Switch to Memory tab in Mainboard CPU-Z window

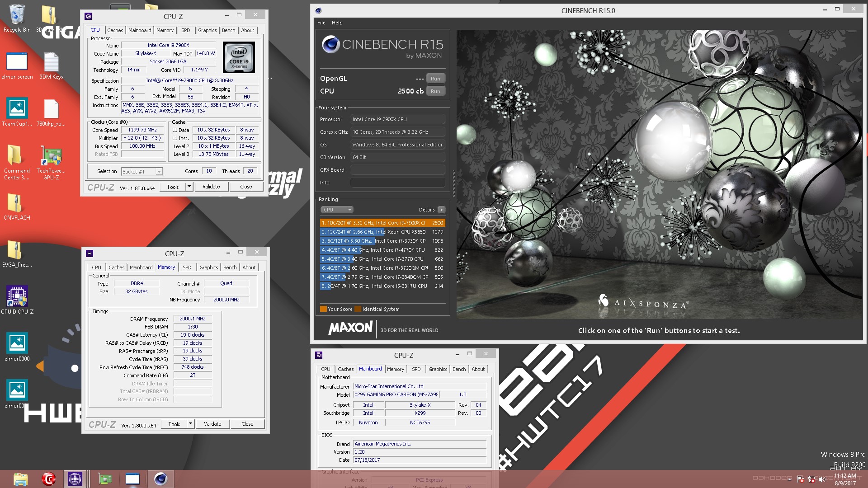coord(396,369)
